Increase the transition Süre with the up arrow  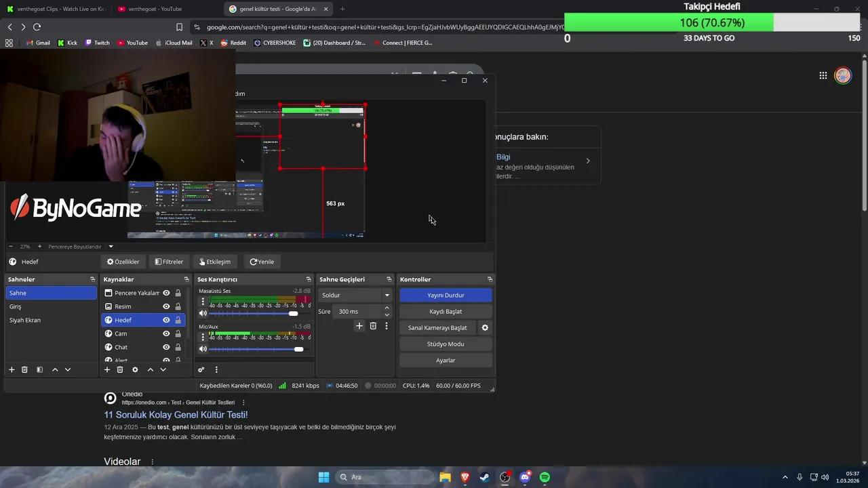[x=387, y=308]
